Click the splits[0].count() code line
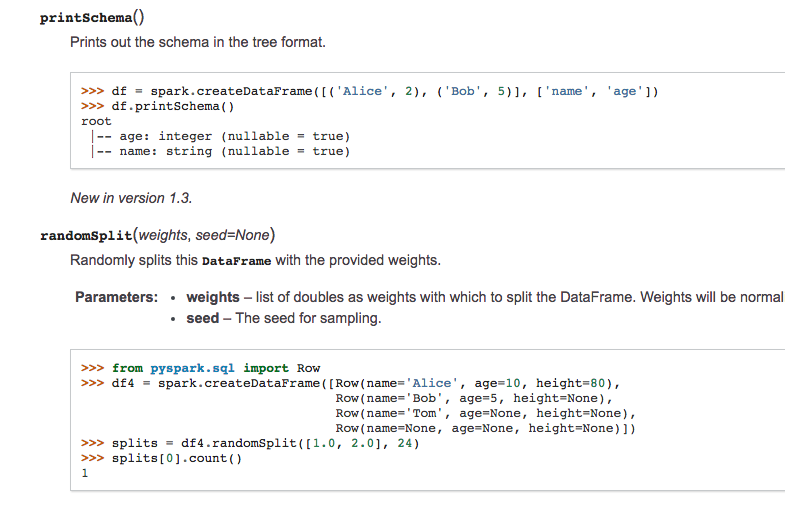 tap(176, 459)
